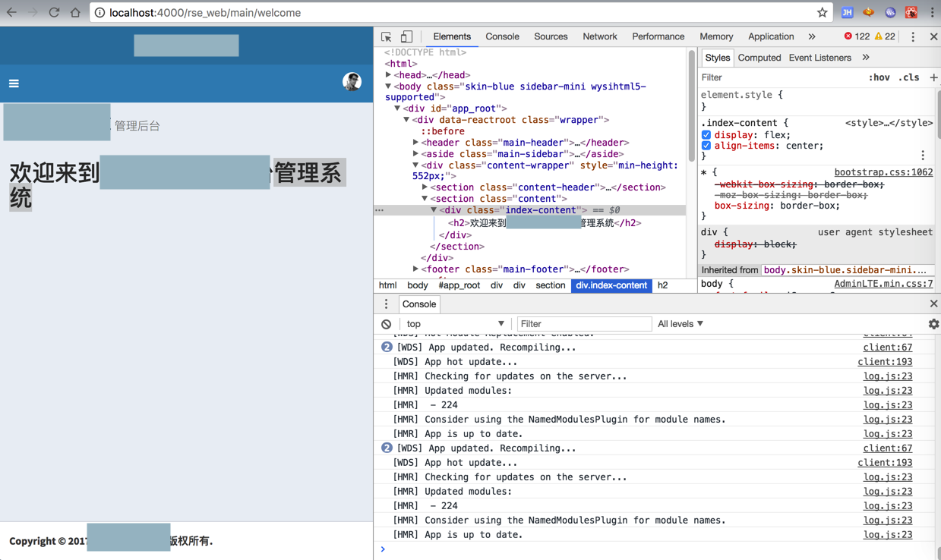941x560 pixels.
Task: Show more Styles pane tabs chevron
Action: click(866, 58)
